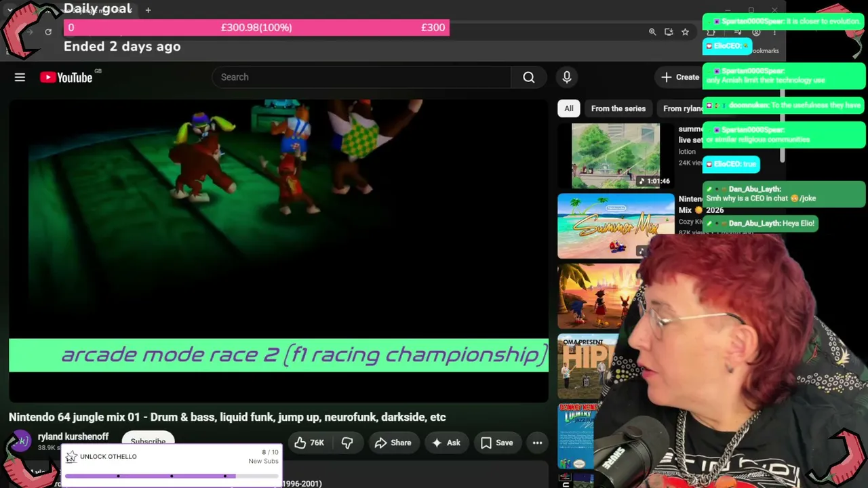The height and width of the screenshot is (488, 868).
Task: Open the Donkey Kong Country video thumbnail
Action: pyautogui.click(x=576, y=436)
